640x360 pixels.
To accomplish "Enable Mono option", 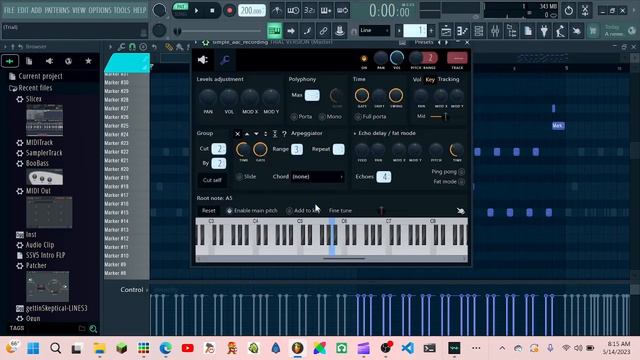I will tap(330, 117).
